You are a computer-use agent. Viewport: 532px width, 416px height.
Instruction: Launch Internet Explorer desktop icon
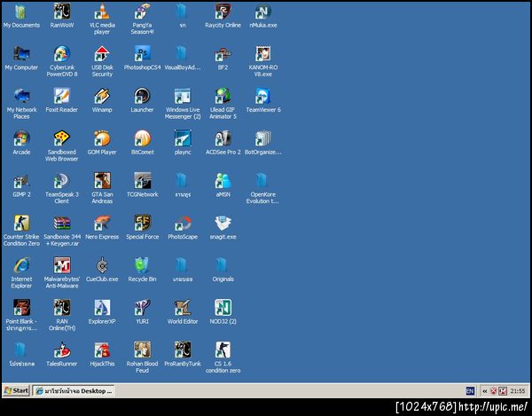21,273
